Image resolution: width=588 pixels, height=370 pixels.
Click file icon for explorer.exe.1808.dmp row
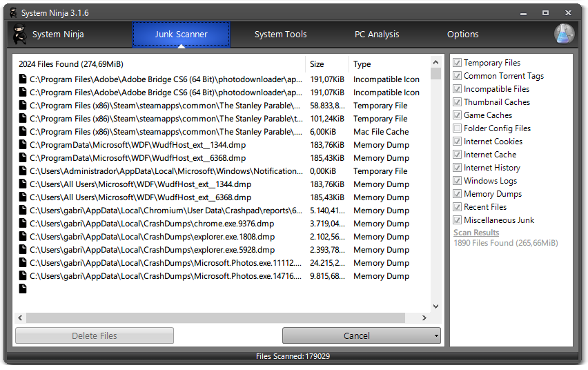click(23, 236)
